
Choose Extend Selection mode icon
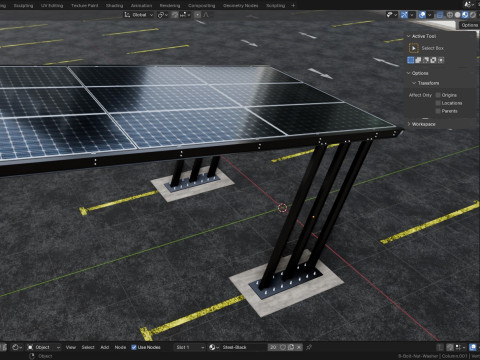tap(418, 60)
